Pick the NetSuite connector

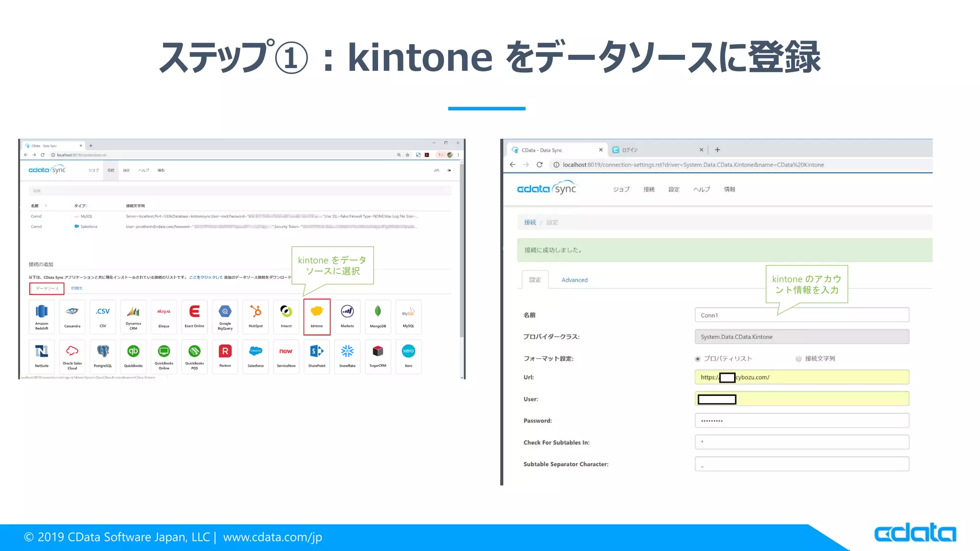click(42, 357)
